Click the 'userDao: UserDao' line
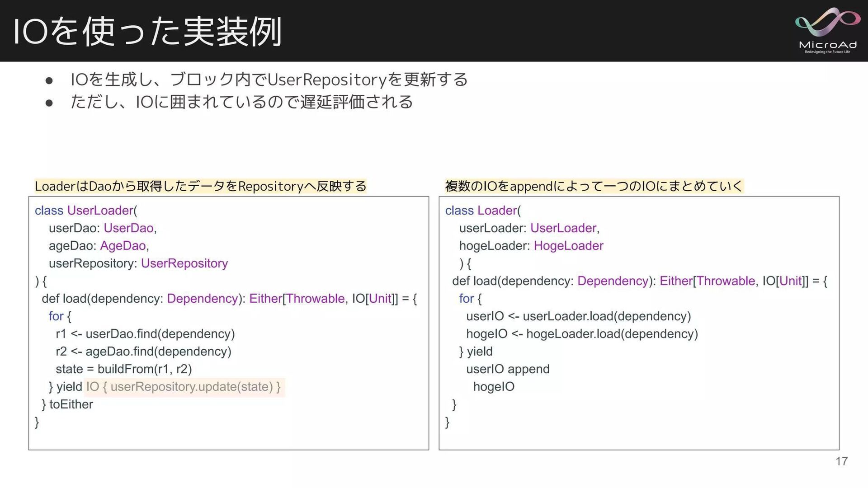This screenshot has width=868, height=488. [x=103, y=228]
